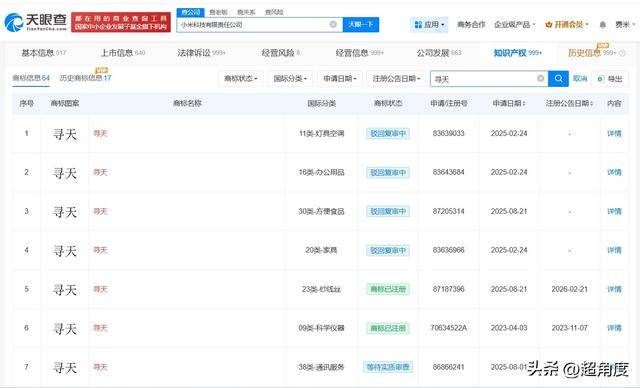Switch to 经营信息 tab
The image size is (640, 388).
tap(359, 53)
